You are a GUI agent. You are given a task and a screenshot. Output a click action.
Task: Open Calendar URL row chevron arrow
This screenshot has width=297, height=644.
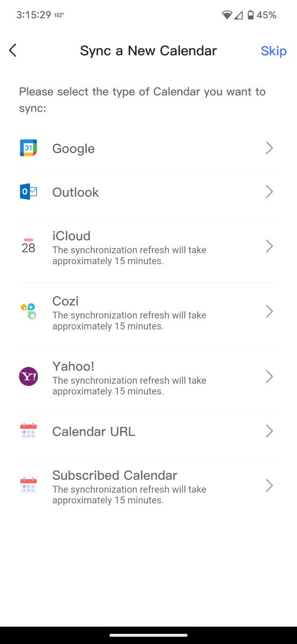click(269, 431)
